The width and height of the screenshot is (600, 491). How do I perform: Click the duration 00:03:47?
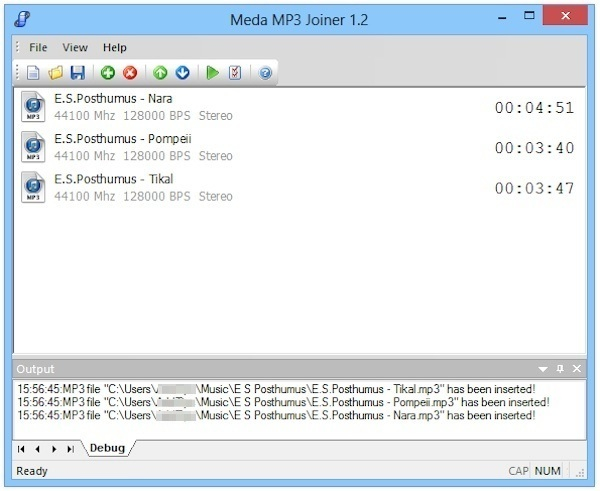534,188
